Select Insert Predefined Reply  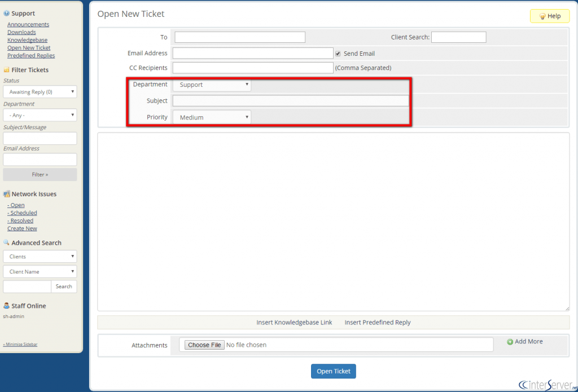coord(377,322)
